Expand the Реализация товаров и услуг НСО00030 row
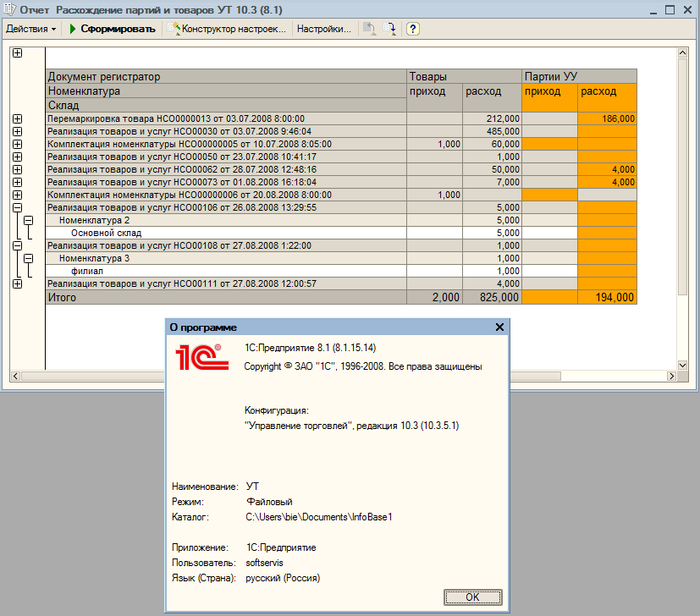 [x=18, y=132]
